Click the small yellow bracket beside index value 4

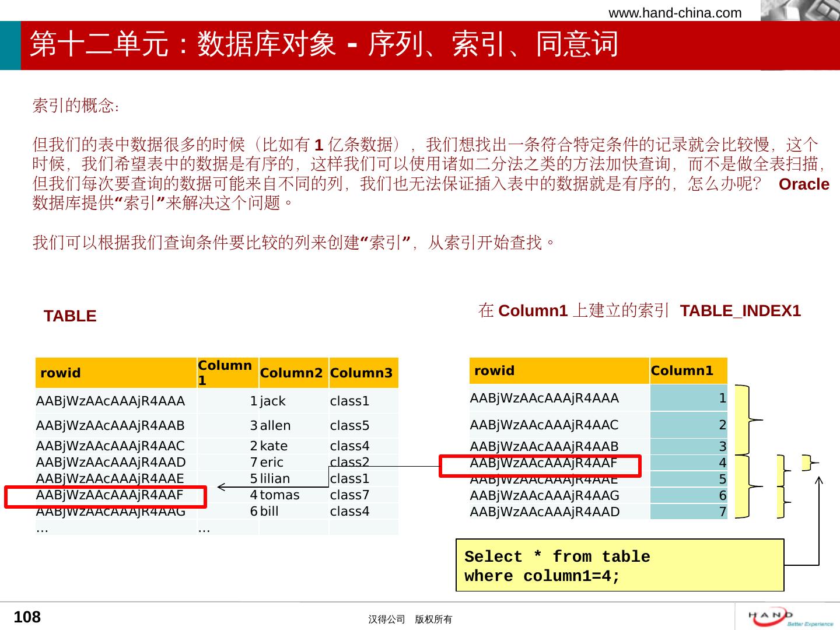[807, 463]
